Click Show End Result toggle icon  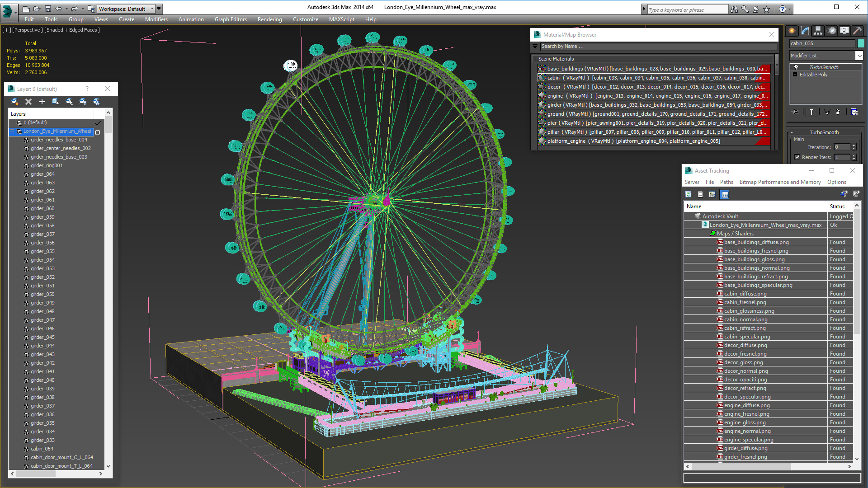pyautogui.click(x=811, y=112)
